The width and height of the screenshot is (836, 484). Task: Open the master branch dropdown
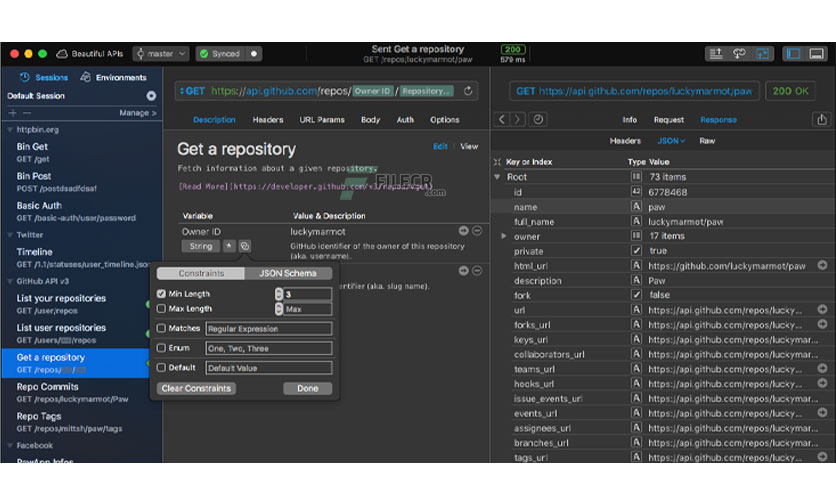point(160,54)
